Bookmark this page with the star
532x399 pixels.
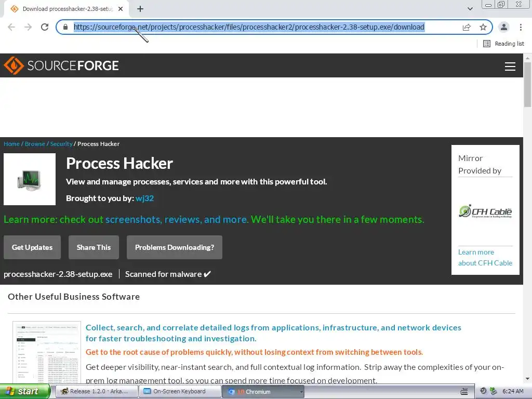point(483,27)
